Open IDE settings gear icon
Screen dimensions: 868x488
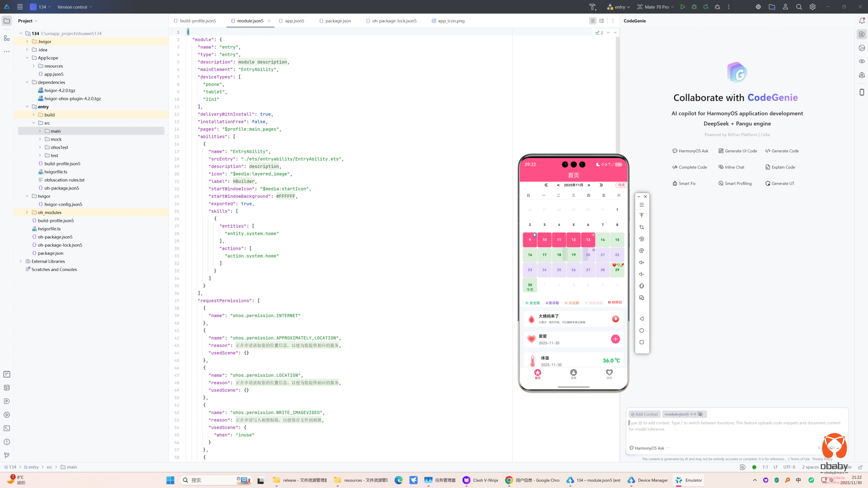pyautogui.click(x=812, y=7)
